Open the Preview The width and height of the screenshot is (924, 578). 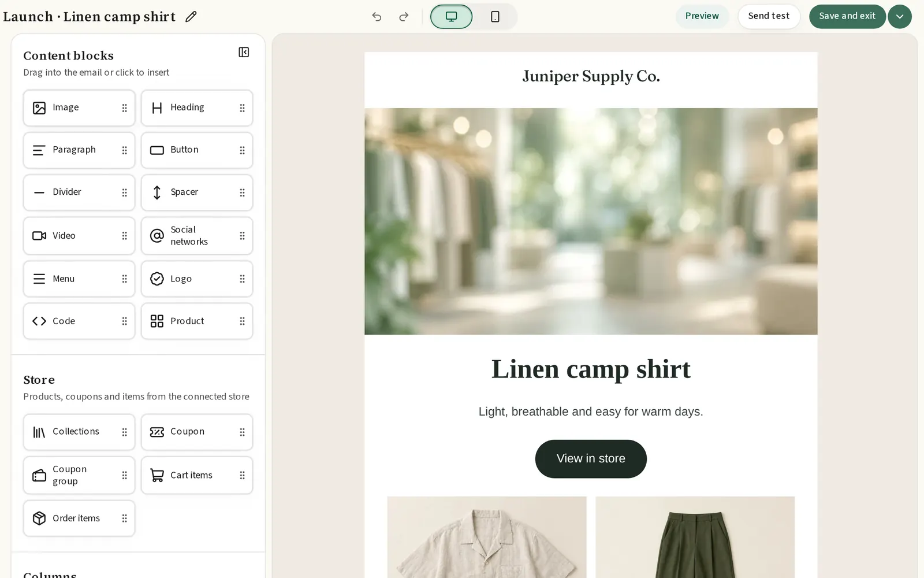(702, 16)
